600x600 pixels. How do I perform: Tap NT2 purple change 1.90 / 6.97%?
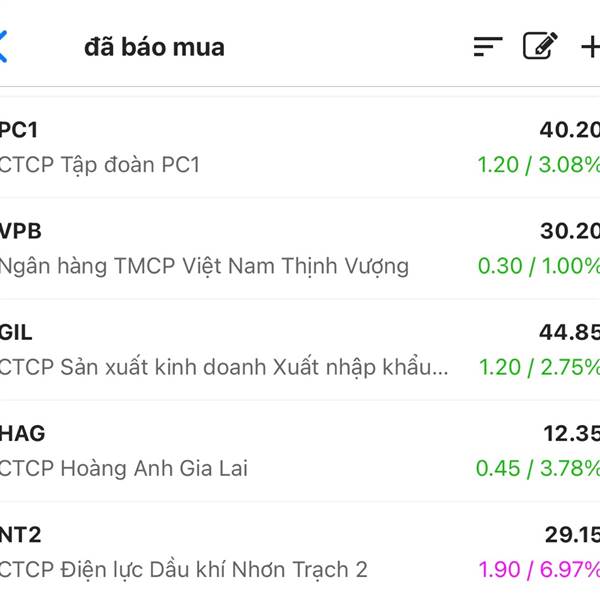point(539,569)
